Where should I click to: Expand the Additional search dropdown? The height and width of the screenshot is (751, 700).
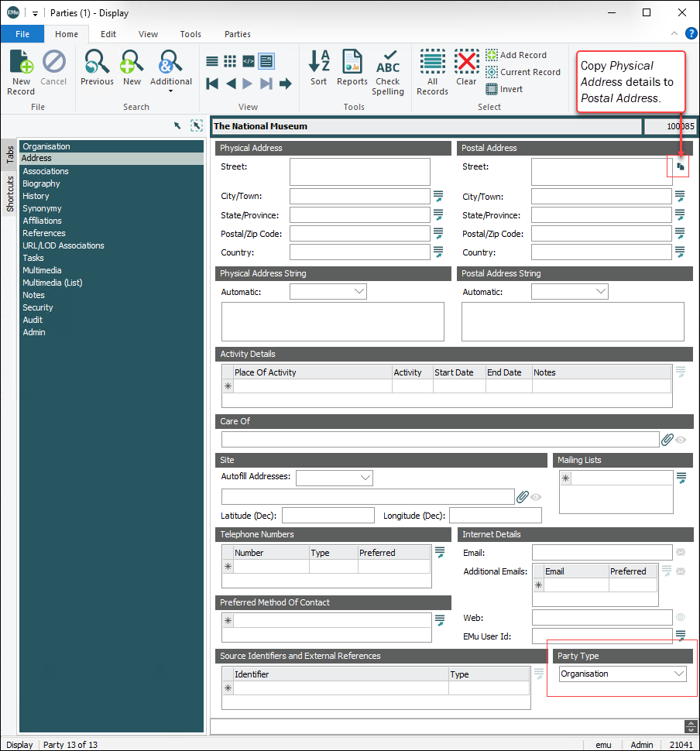170,91
